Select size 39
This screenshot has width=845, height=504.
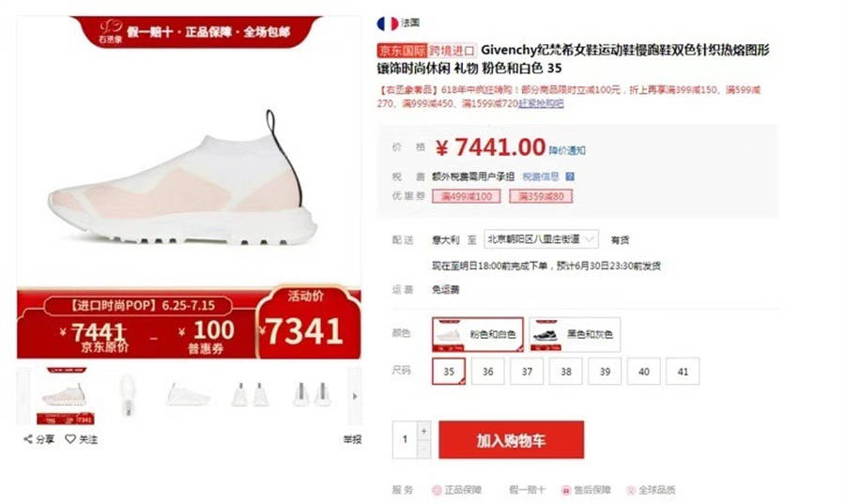tap(605, 372)
